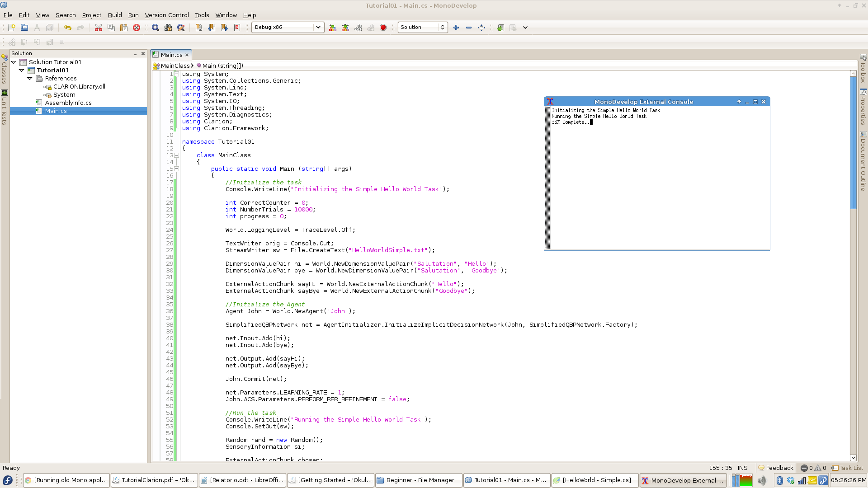Image resolution: width=868 pixels, height=488 pixels.
Task: Open the Task List button
Action: coord(848,468)
